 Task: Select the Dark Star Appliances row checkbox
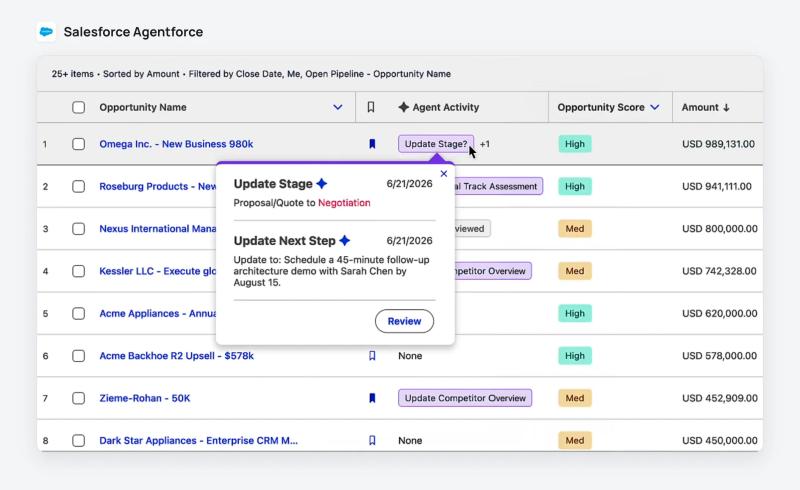[79, 440]
